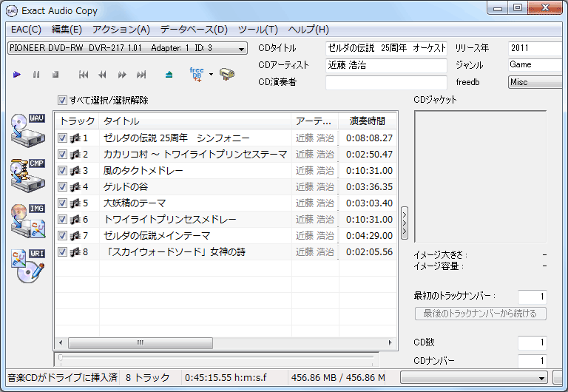Click the music note icon of track 7

click(75, 236)
